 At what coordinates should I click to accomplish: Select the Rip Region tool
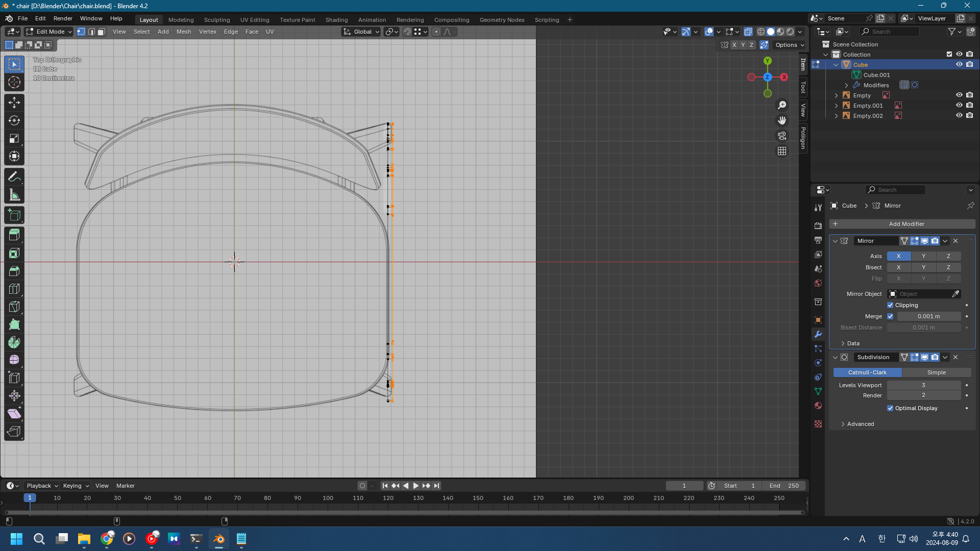coord(14,432)
